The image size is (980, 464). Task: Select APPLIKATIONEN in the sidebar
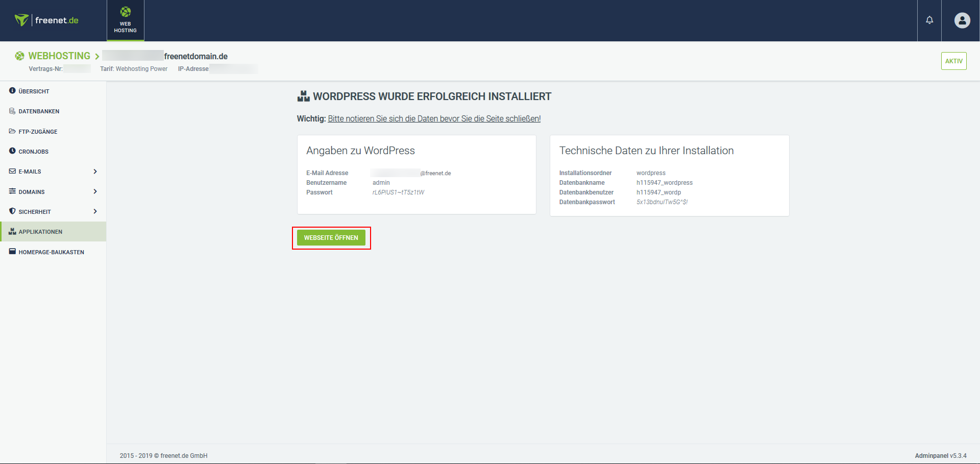(x=53, y=231)
